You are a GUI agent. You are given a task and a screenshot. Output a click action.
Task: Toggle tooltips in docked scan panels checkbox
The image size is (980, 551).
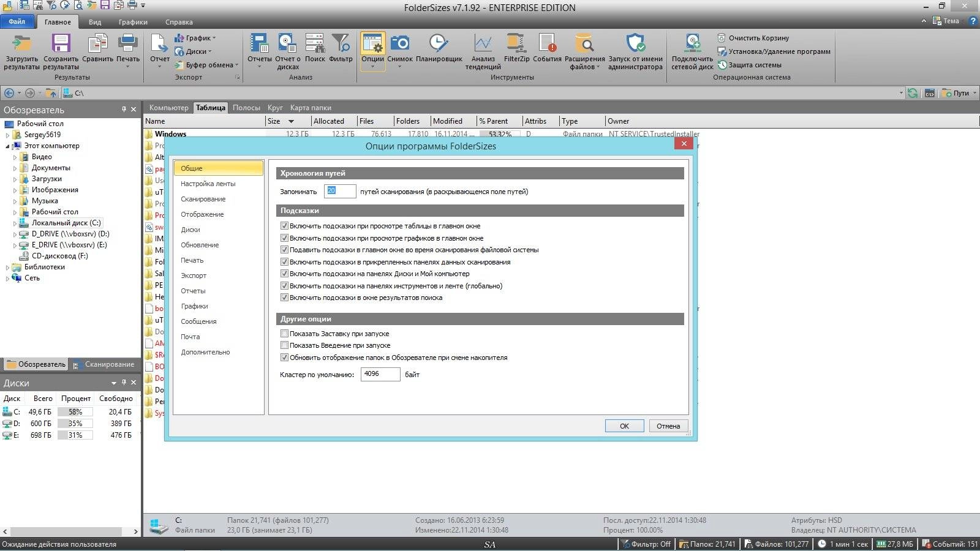pos(284,262)
